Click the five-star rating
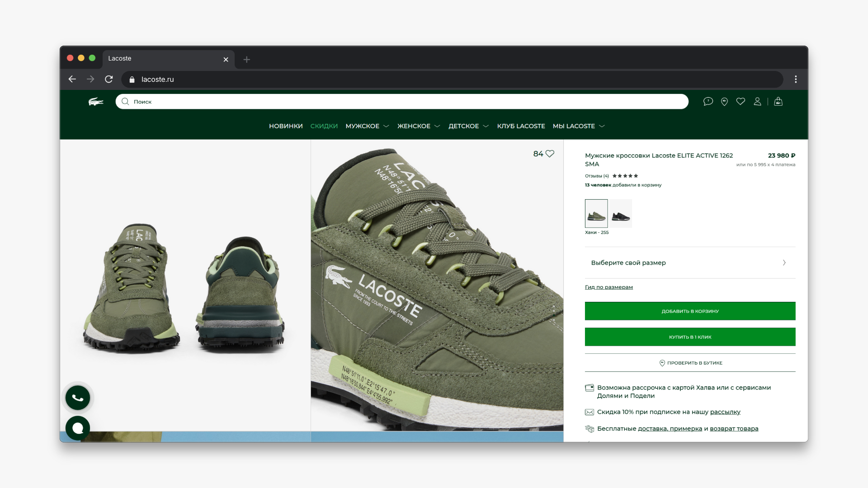This screenshot has width=868, height=488. pyautogui.click(x=625, y=176)
